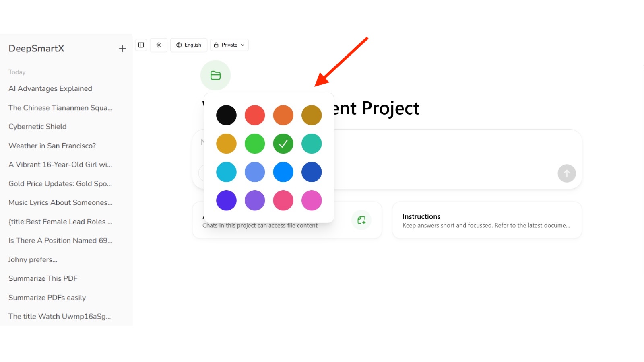Viewport: 644px width, 362px height.
Task: Pick the hot pink color swatch
Action: (283, 200)
